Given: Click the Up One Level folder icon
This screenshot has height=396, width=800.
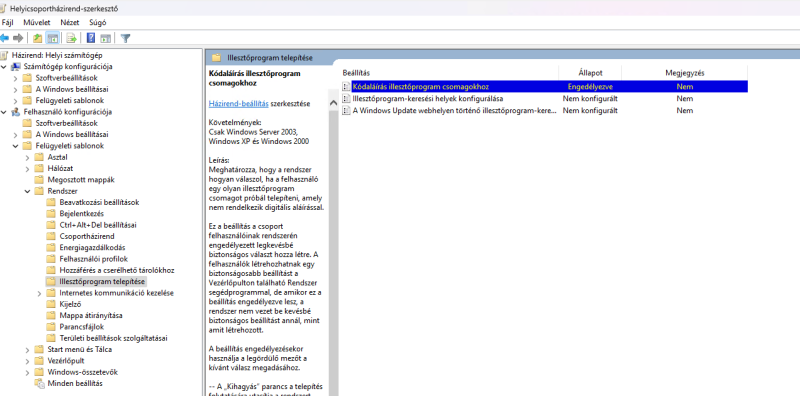Looking at the screenshot, I should pos(37,38).
